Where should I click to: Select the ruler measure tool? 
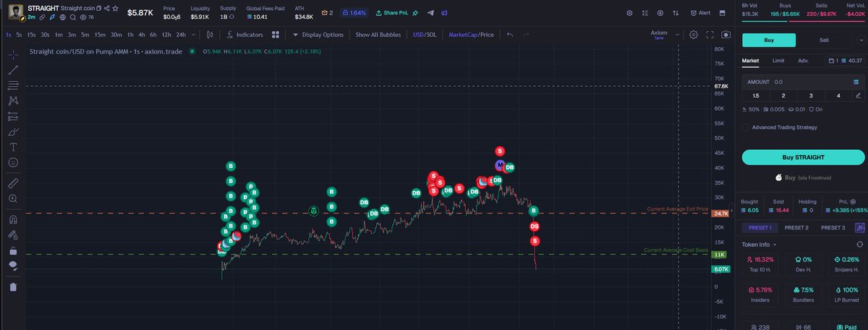[x=13, y=182]
